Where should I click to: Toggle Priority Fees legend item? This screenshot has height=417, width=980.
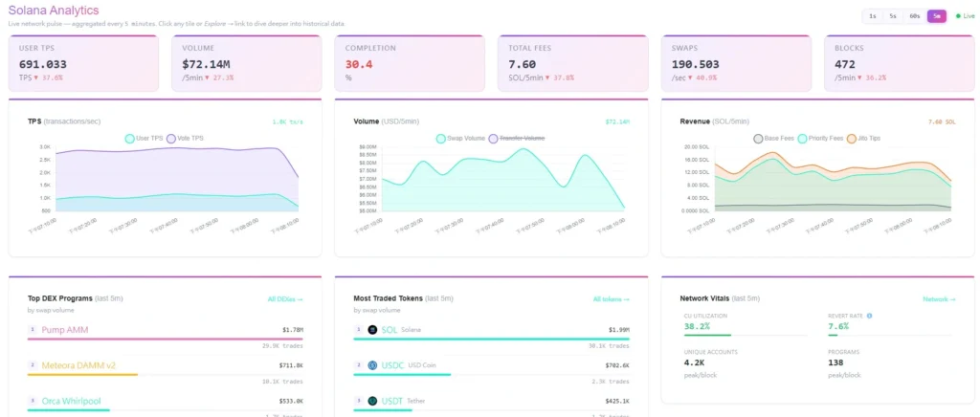tap(820, 138)
